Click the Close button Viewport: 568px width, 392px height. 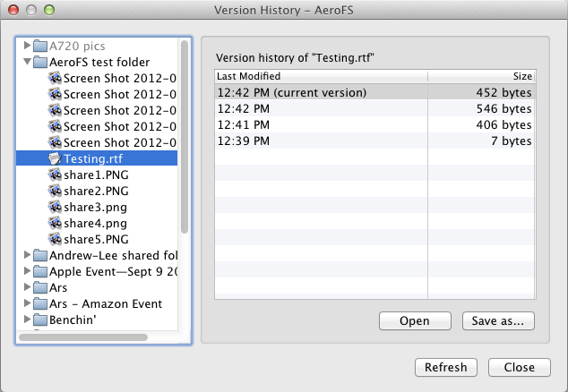[x=520, y=367]
